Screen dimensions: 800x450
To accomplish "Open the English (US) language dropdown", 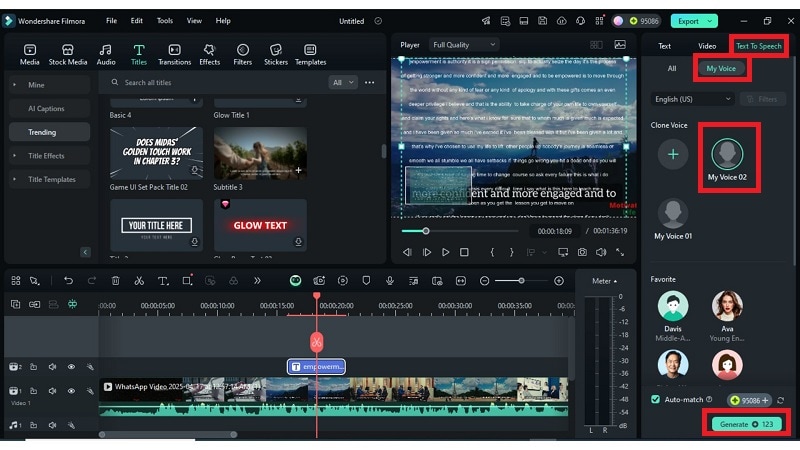I will pos(692,99).
